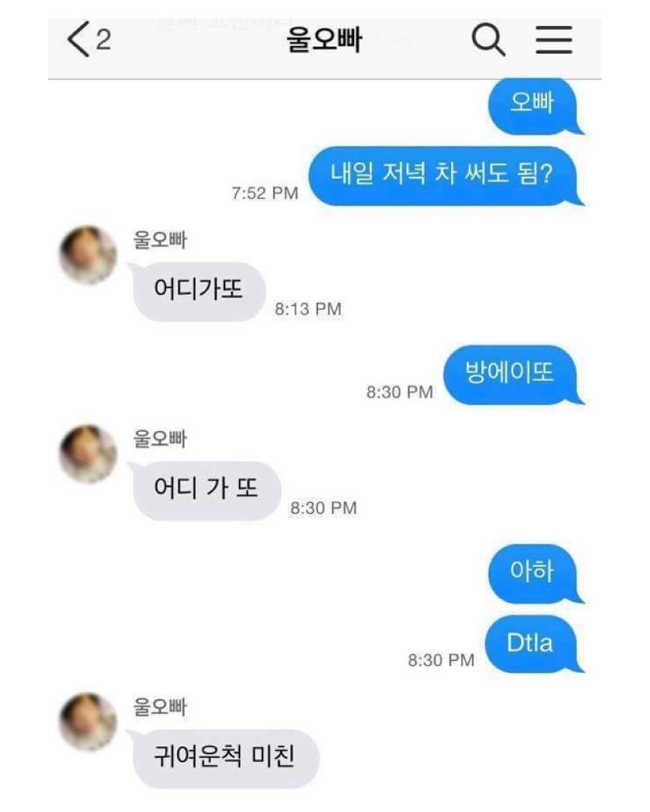The height and width of the screenshot is (812, 650).
Task: Select the blue 아하 bubble
Action: coord(534,573)
